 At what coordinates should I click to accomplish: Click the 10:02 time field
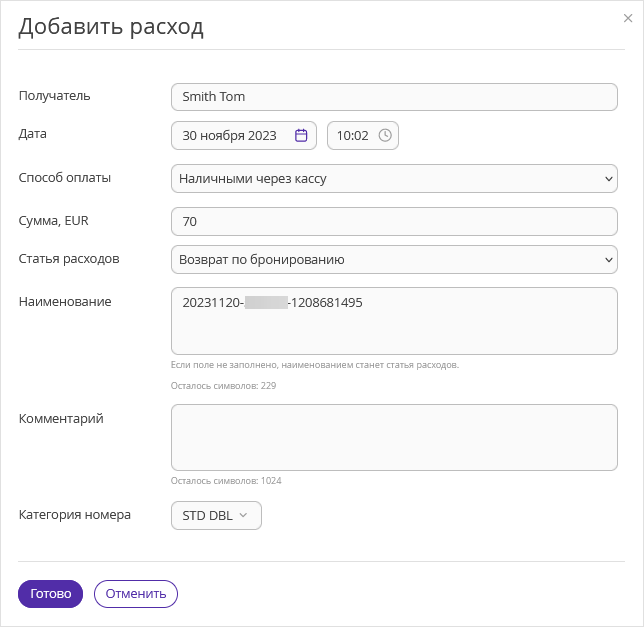[363, 136]
